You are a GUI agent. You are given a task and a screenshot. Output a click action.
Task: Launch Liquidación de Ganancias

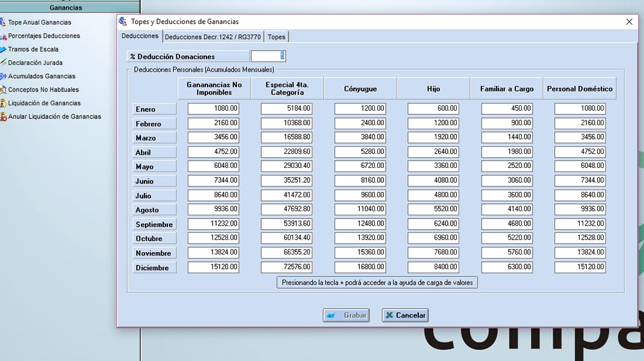[45, 103]
